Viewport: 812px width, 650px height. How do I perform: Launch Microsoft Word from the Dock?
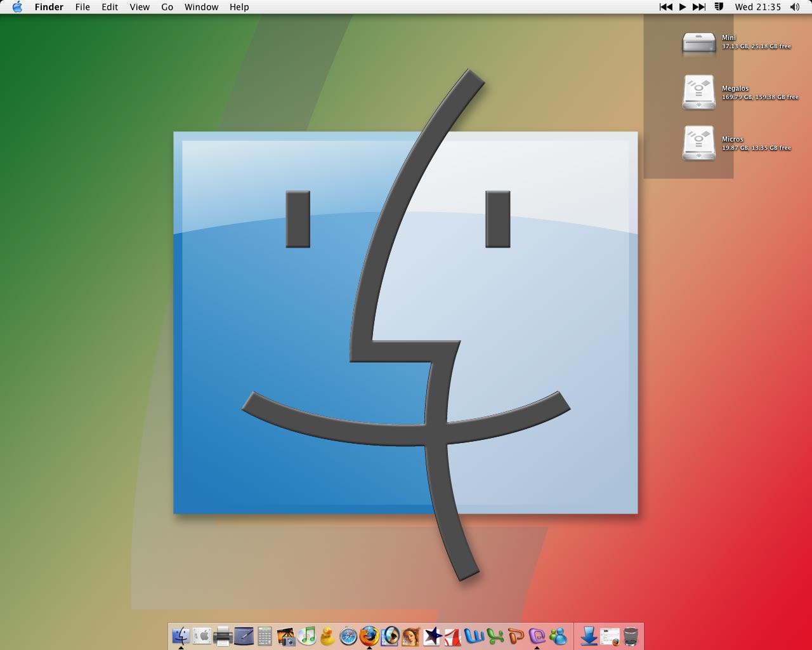(474, 635)
